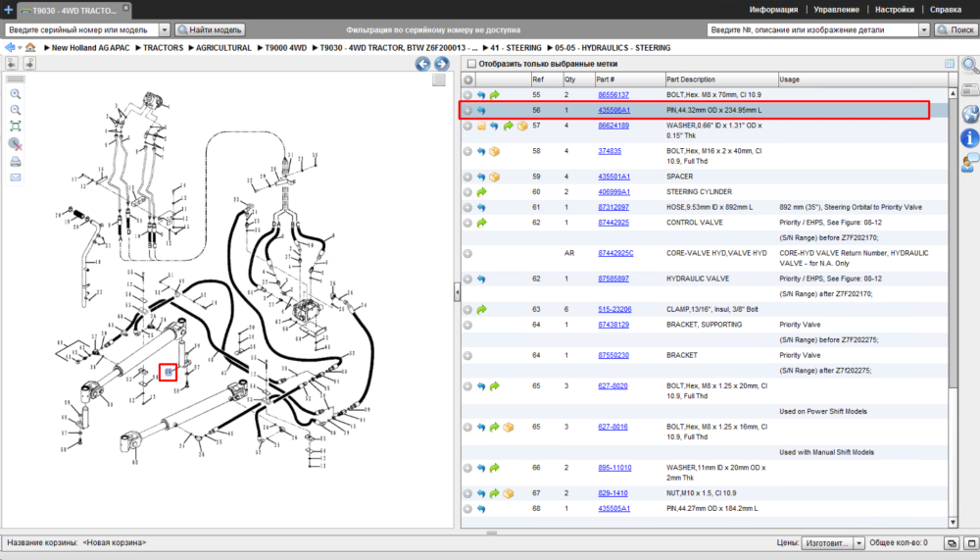
Task: Click the blue back arrow in the breadcrumb
Action: 10,47
